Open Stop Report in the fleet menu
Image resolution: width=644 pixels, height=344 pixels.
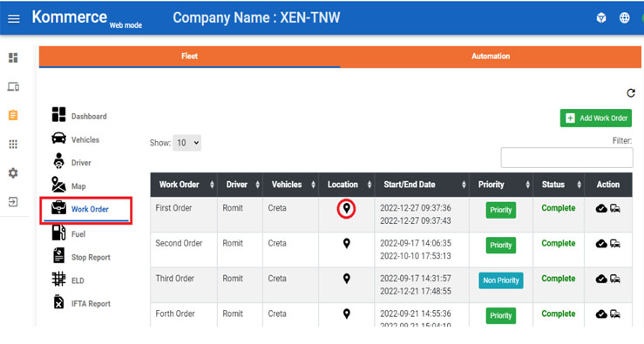(81, 257)
